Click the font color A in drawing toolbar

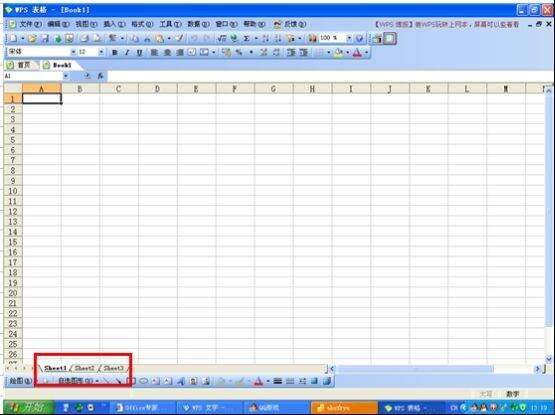click(x=258, y=381)
